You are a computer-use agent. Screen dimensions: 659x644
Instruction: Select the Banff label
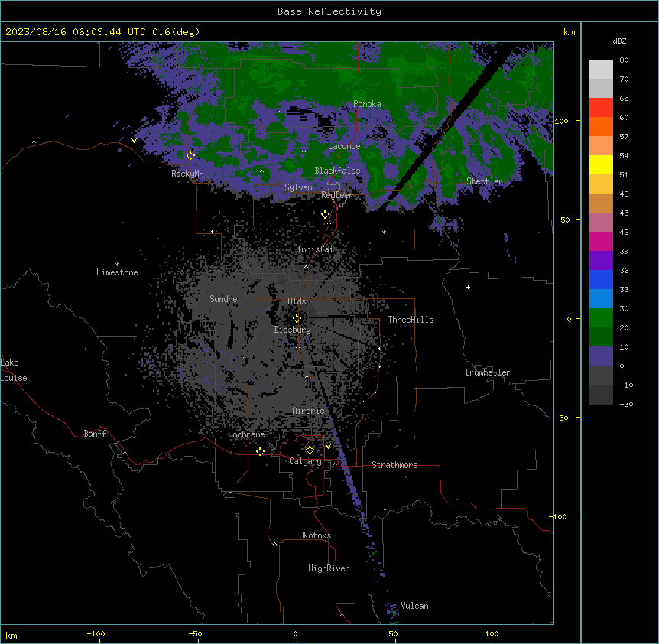(95, 434)
